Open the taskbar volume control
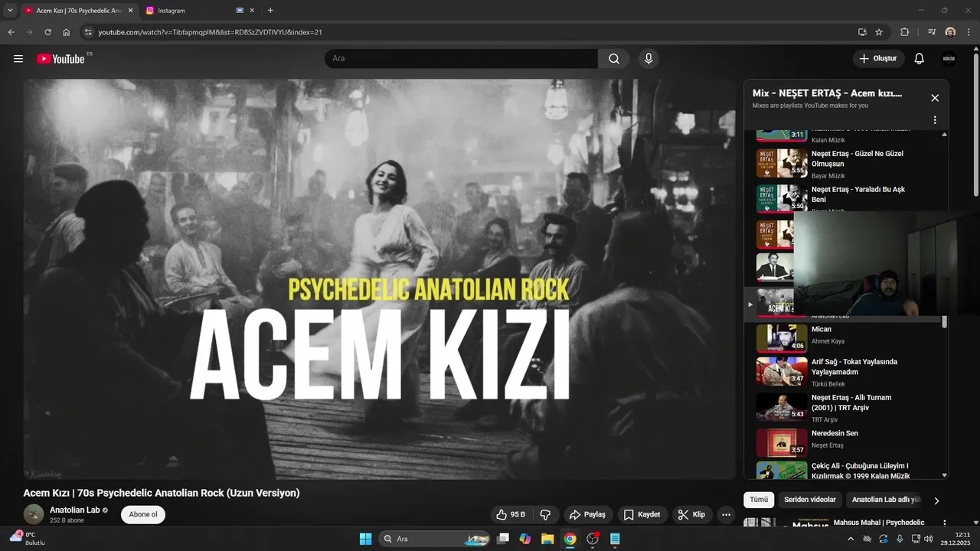Image resolution: width=980 pixels, height=551 pixels. 928,539
